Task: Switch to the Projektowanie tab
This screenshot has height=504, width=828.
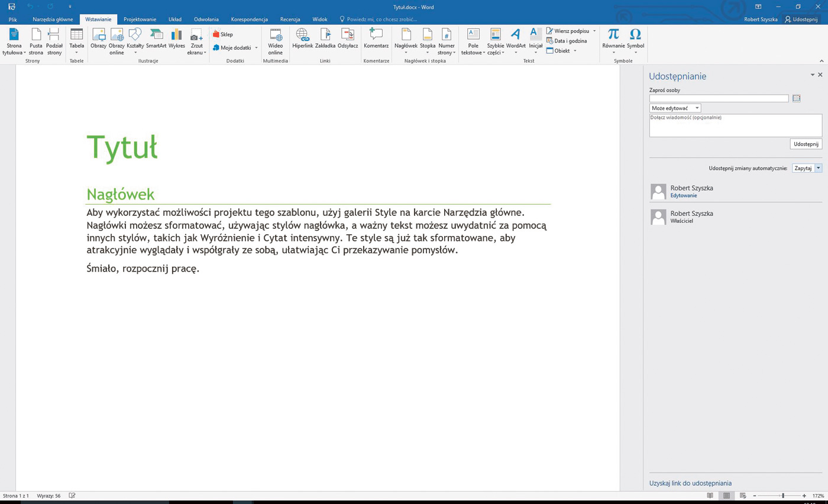Action: (140, 20)
